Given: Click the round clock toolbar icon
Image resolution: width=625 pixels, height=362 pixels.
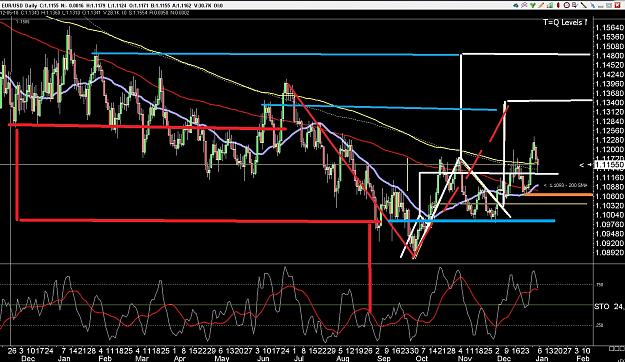Looking at the screenshot, I should pos(566,5).
